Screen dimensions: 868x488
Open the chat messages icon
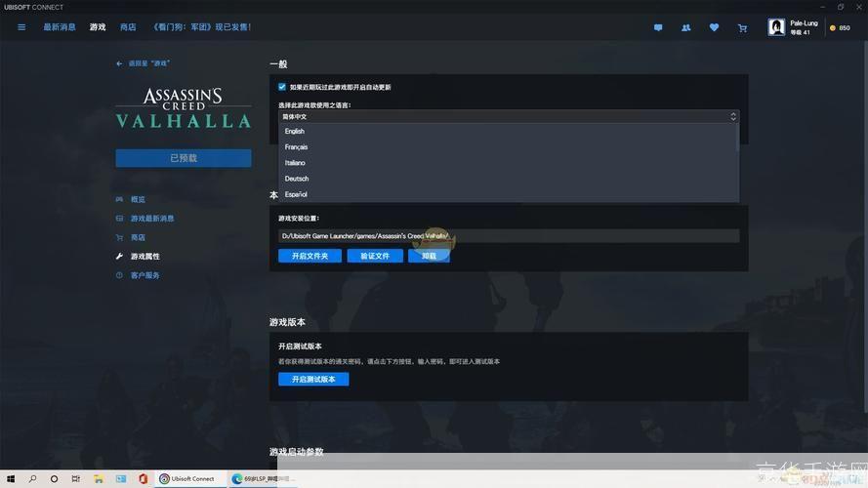point(658,27)
